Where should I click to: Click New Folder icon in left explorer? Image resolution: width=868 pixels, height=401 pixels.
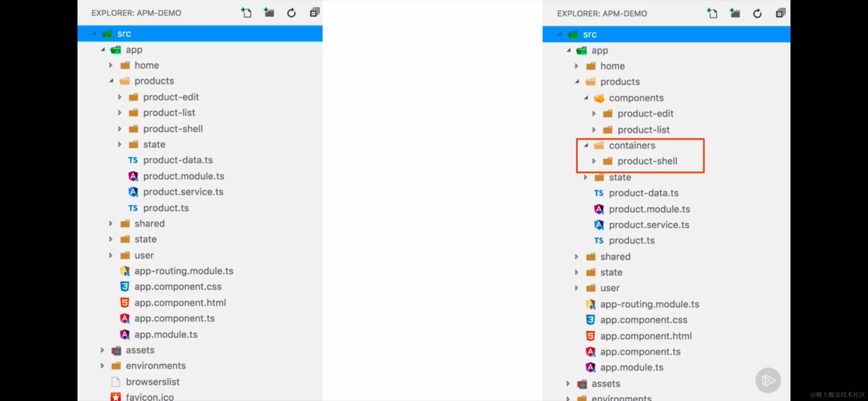point(269,13)
